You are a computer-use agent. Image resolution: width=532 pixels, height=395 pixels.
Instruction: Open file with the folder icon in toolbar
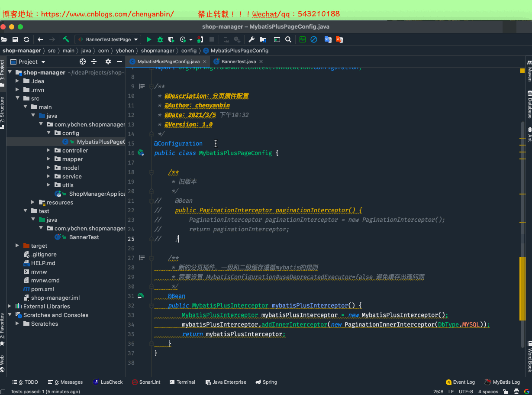(x=4, y=39)
